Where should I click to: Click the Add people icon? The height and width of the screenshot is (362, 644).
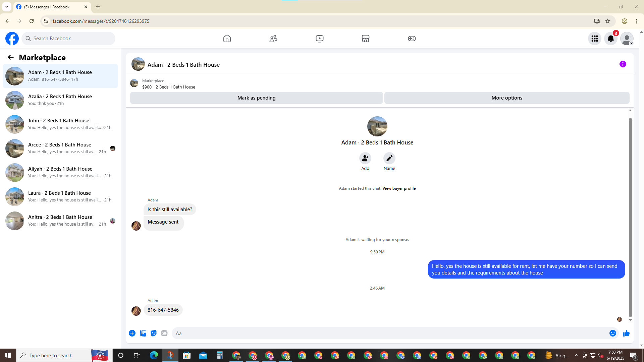coord(365,158)
